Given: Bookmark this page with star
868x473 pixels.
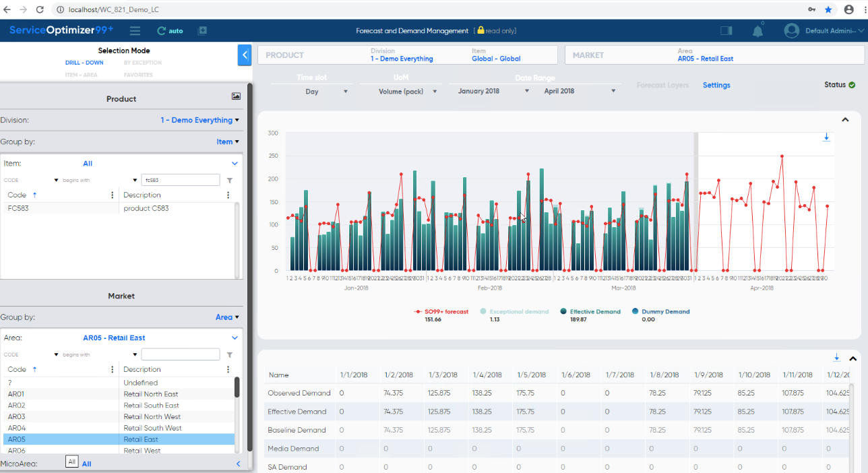Looking at the screenshot, I should coord(828,9).
